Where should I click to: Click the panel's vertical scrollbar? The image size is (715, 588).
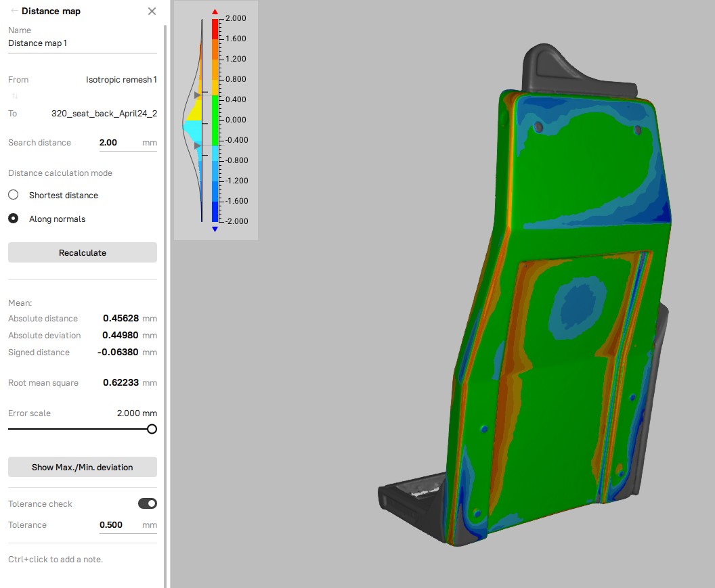tap(165, 305)
